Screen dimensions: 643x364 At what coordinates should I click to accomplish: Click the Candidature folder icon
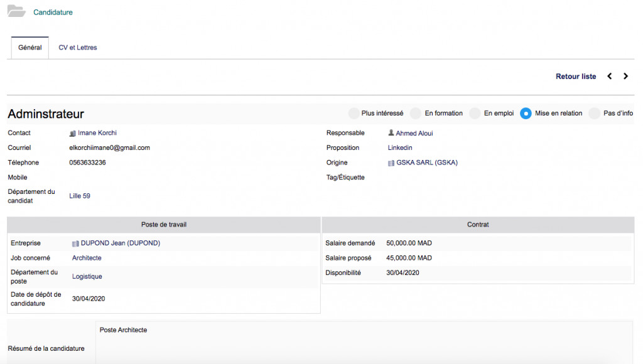(16, 11)
